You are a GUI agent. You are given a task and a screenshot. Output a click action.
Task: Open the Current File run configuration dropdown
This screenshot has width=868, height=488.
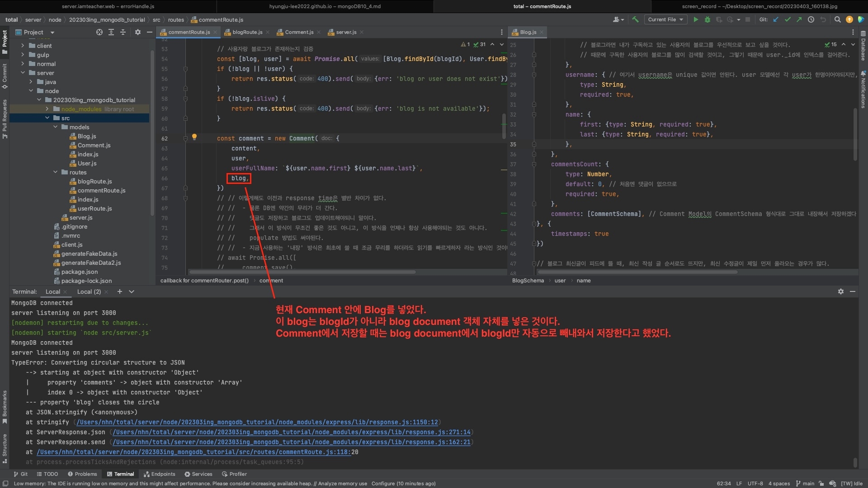coord(665,19)
